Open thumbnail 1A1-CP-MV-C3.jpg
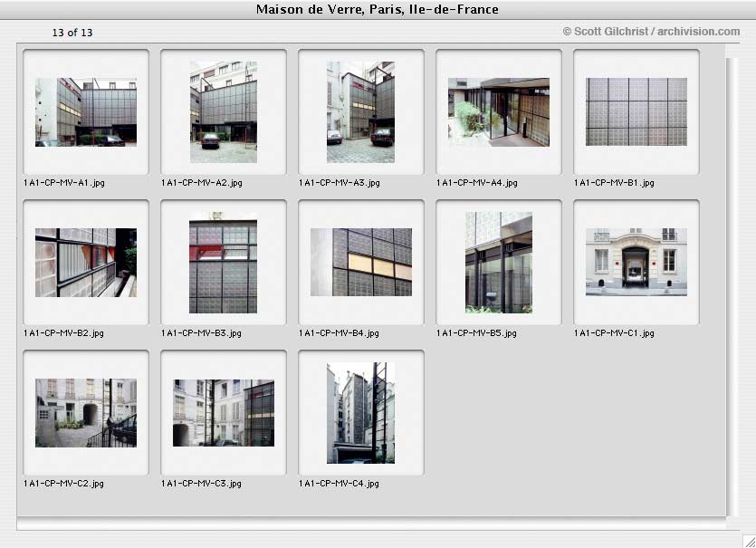 [224, 413]
